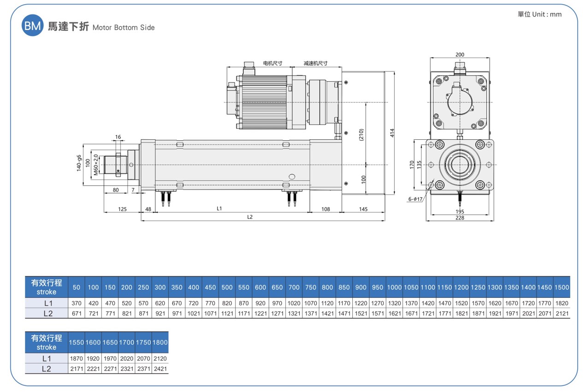This screenshot has height=392, width=586.
Task: Click L2 value 1171
Action: pyautogui.click(x=244, y=314)
